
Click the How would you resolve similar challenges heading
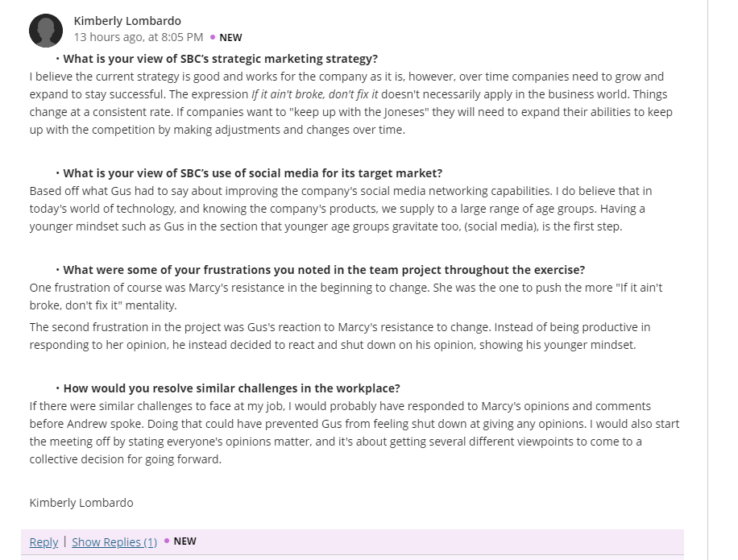(x=231, y=388)
